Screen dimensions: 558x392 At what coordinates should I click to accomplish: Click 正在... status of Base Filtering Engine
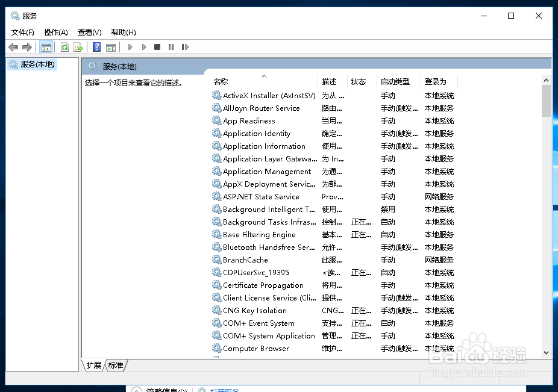(361, 235)
